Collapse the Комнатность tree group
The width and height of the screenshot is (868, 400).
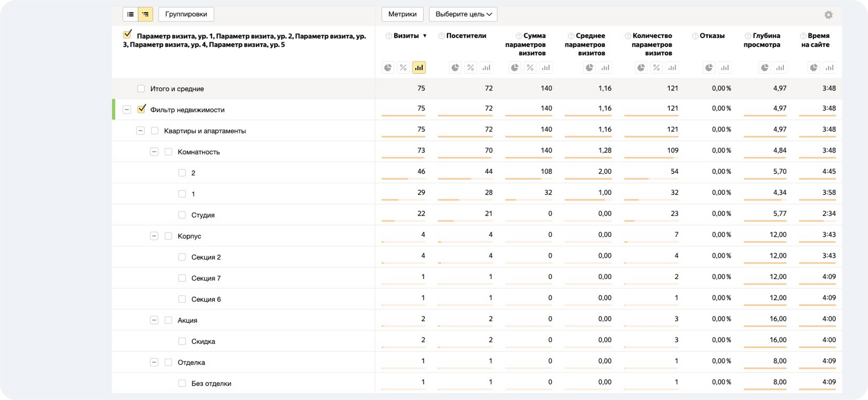pos(154,152)
